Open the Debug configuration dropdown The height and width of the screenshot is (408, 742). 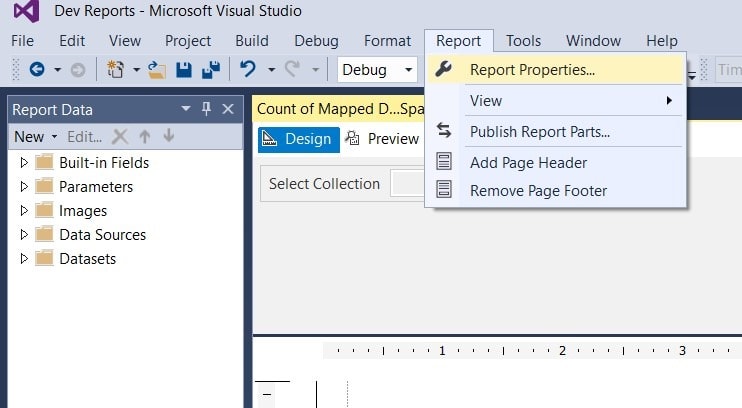click(378, 70)
